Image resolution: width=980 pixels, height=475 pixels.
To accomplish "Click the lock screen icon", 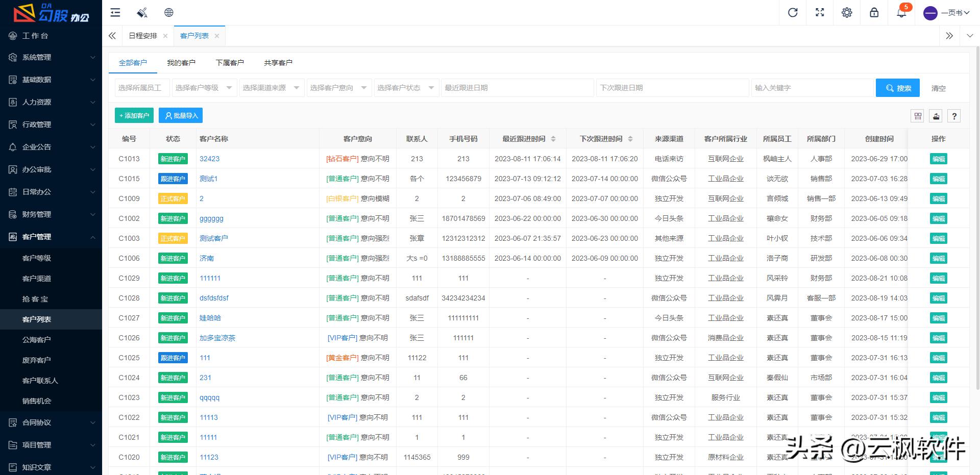I will point(874,12).
